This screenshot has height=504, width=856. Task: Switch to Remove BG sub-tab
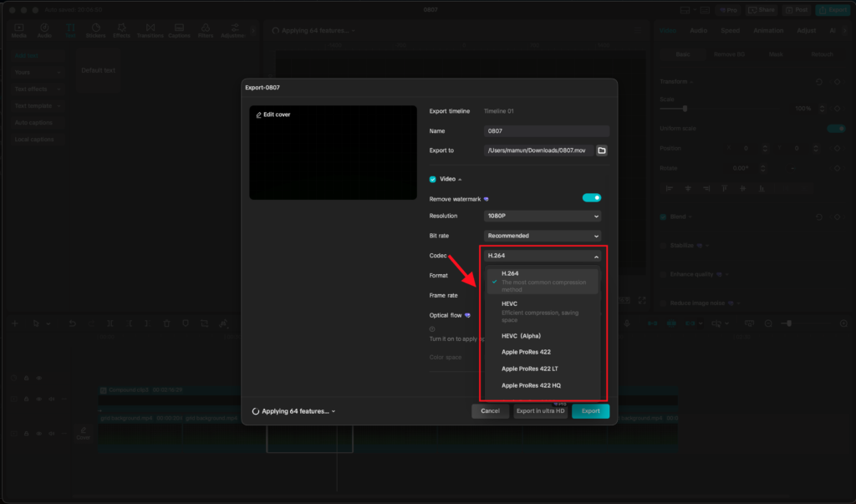(x=729, y=54)
